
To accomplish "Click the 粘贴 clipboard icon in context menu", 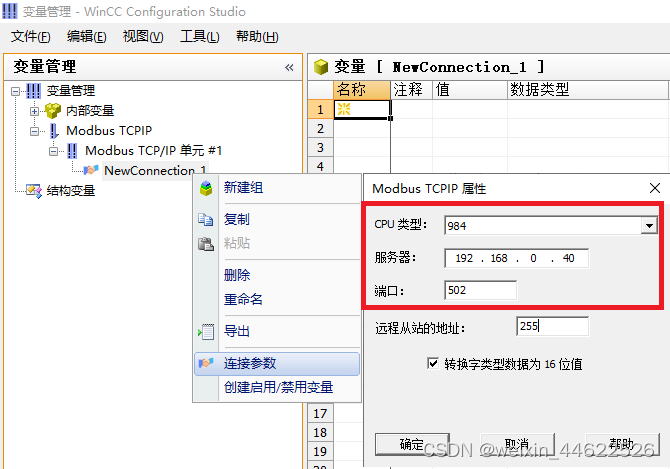I will (x=206, y=244).
